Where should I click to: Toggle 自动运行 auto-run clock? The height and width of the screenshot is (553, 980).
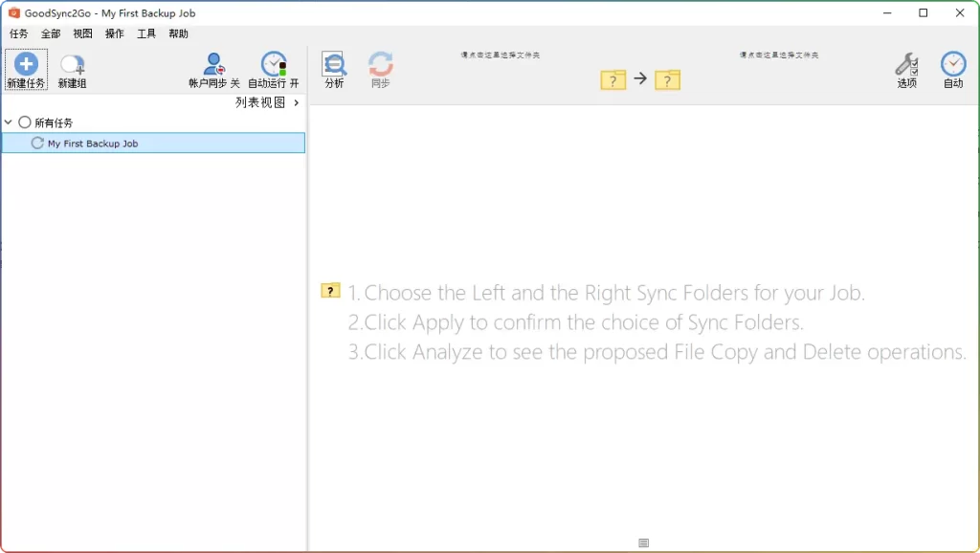click(273, 70)
